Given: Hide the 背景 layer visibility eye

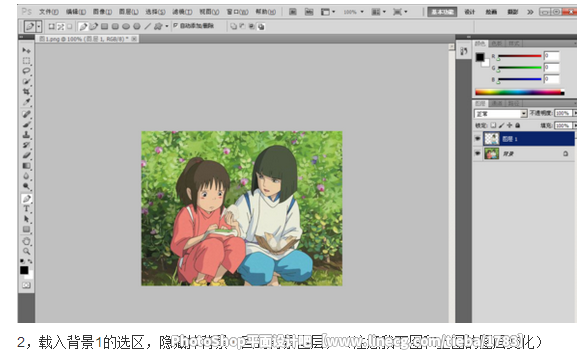Looking at the screenshot, I should (477, 153).
